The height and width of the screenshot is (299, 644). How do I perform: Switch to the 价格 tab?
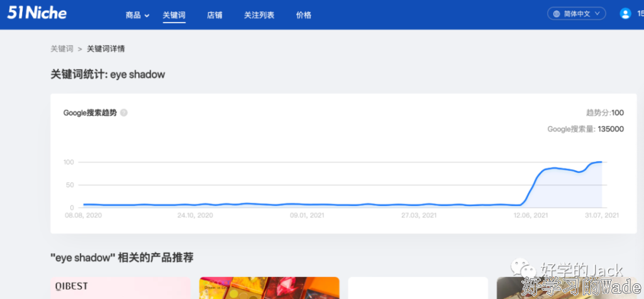tap(304, 15)
